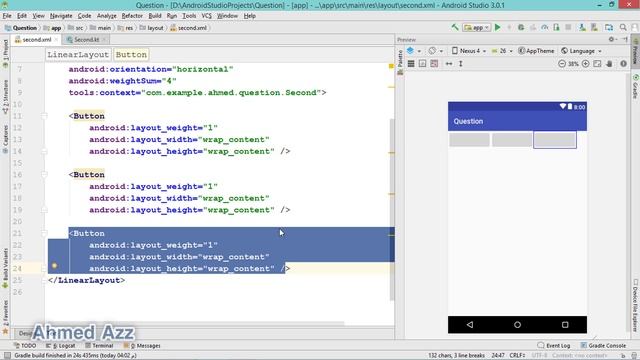Select the first button in the layout preview

(469, 140)
